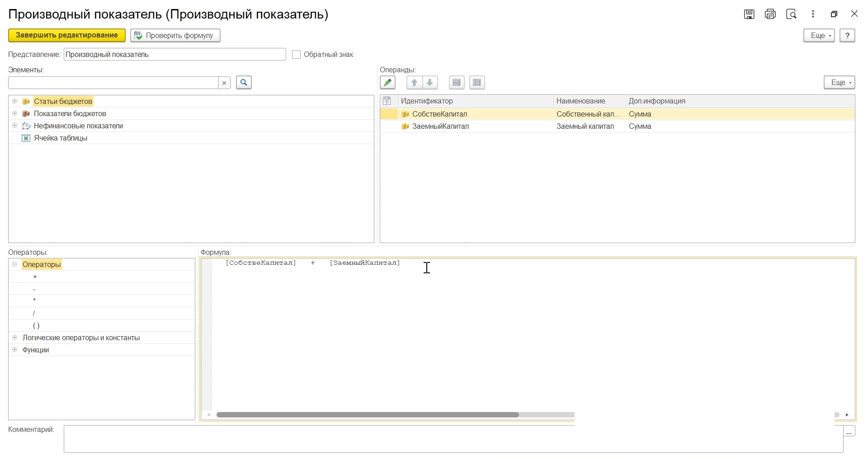The height and width of the screenshot is (459, 868).
Task: Expand the Показатели бюджетов tree node
Action: point(14,113)
